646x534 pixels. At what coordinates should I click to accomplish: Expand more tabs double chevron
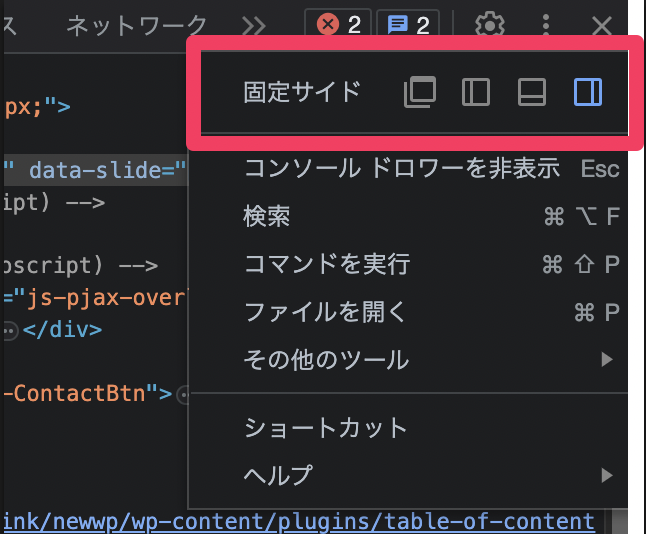pos(253,26)
